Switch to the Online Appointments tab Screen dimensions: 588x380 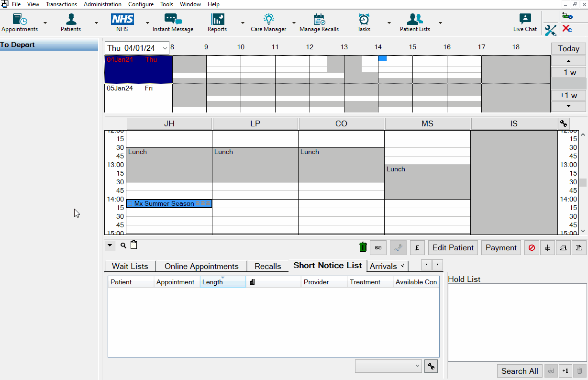(x=201, y=266)
